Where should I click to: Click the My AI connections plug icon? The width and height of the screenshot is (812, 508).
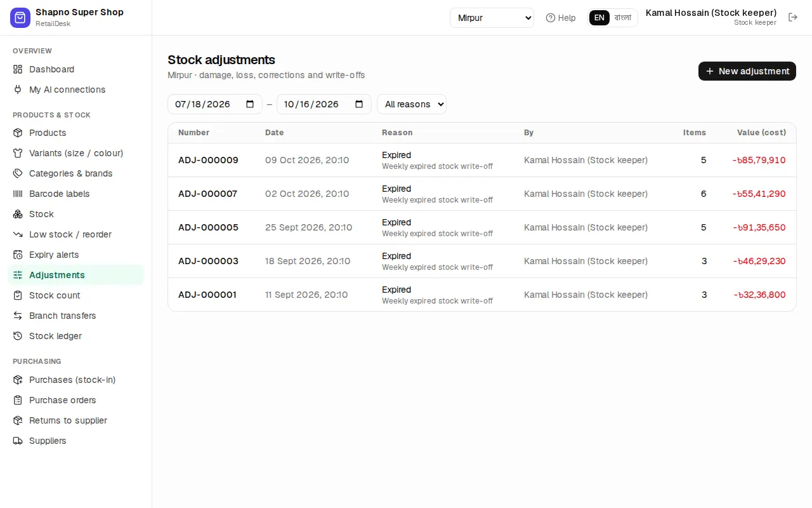18,90
